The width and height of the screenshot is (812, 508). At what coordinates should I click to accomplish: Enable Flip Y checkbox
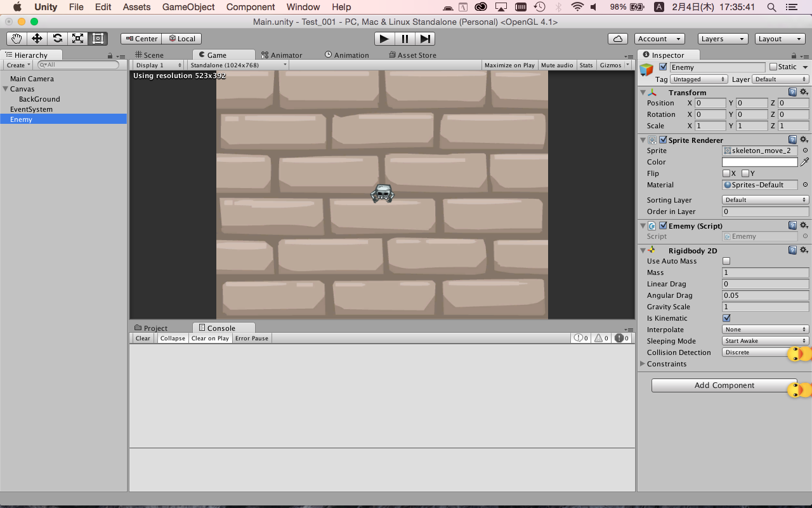pos(745,173)
